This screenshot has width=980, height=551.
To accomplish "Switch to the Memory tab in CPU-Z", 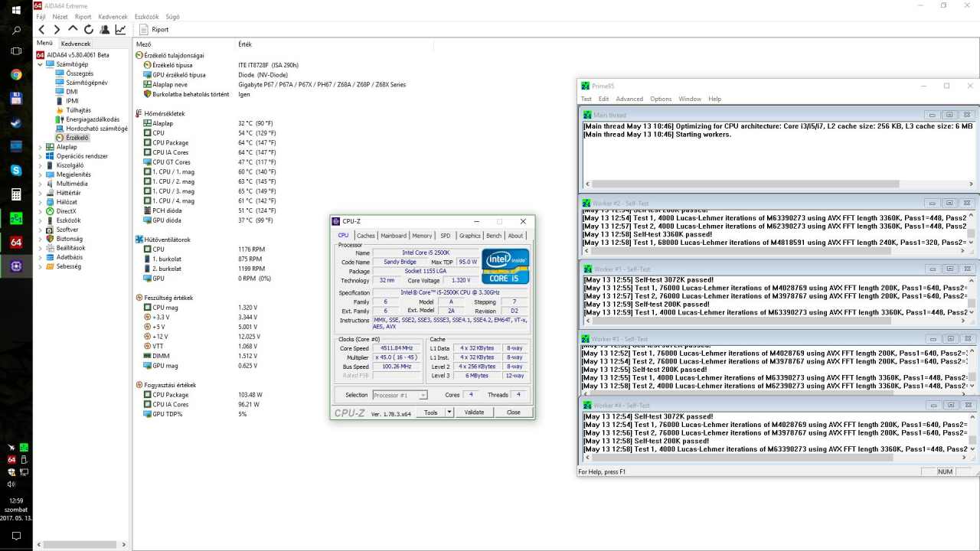I will click(422, 236).
